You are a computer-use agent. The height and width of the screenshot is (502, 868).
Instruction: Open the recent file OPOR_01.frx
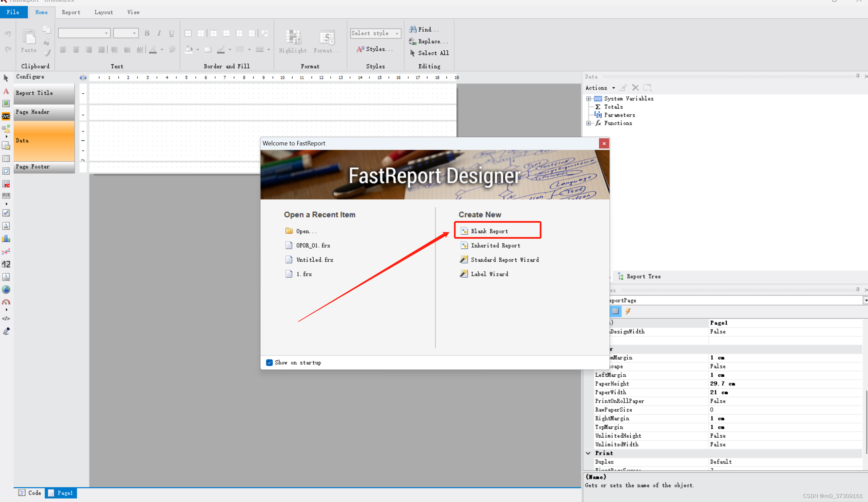pyautogui.click(x=313, y=245)
